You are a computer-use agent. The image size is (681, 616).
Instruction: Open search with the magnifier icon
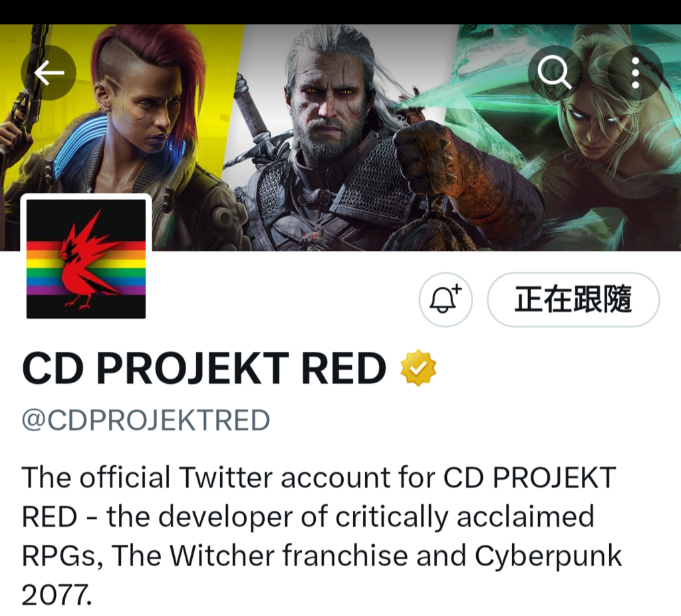pyautogui.click(x=555, y=73)
